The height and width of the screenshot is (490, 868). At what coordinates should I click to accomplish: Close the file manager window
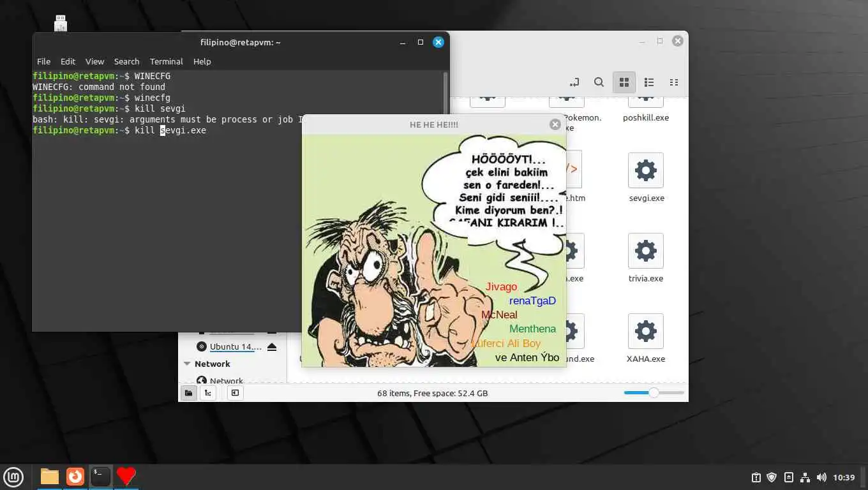tap(678, 41)
